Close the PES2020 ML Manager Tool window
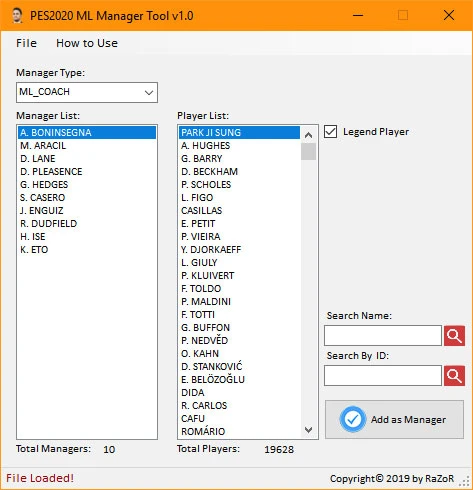This screenshot has width=473, height=490. 449,15
